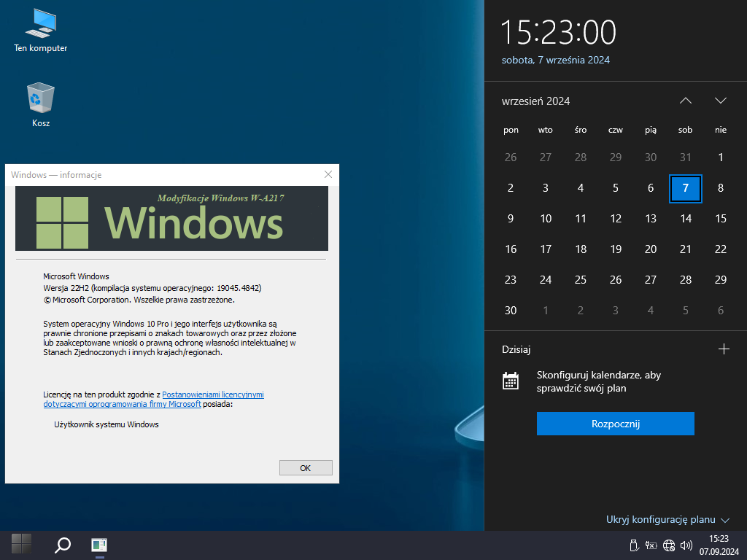Click OK in the Windows info dialog
The width and height of the screenshot is (747, 560).
tap(306, 468)
